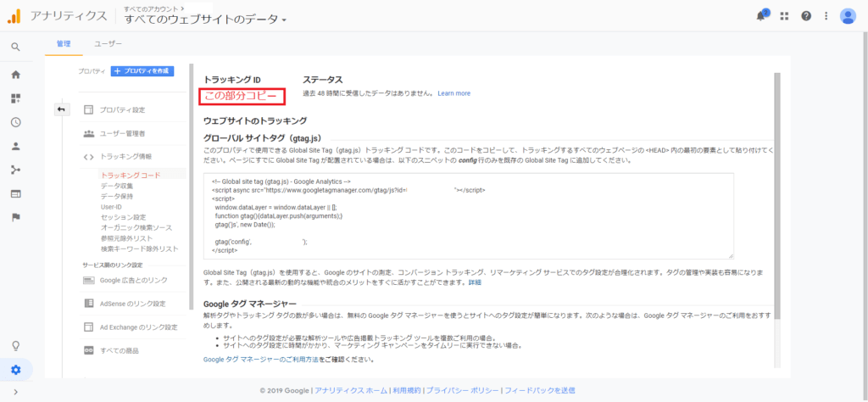Image resolution: width=868 pixels, height=402 pixels.
Task: Open Behavior reports window icon
Action: [15, 194]
